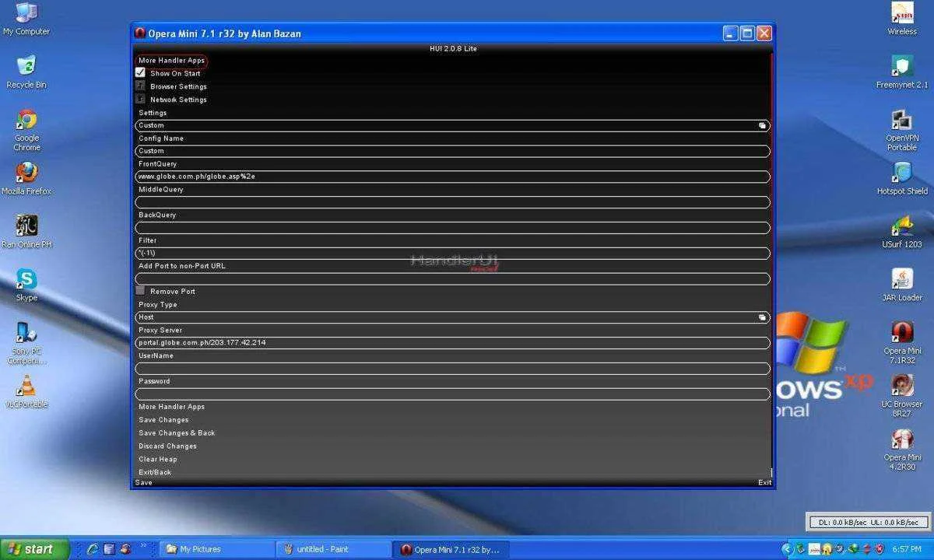
Task: Click Internet Explorer quick launch icon
Action: click(93, 549)
